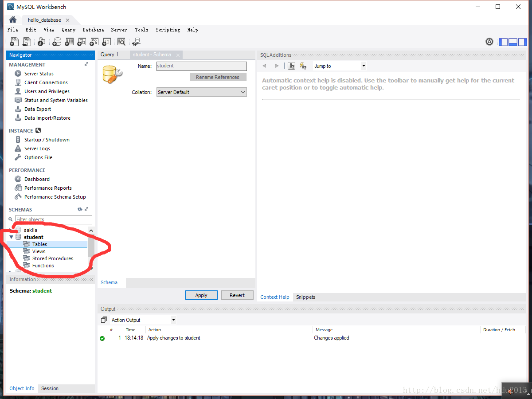Toggle the left sidebar panel
Viewport: 532px width, 399px height.
tap(503, 42)
